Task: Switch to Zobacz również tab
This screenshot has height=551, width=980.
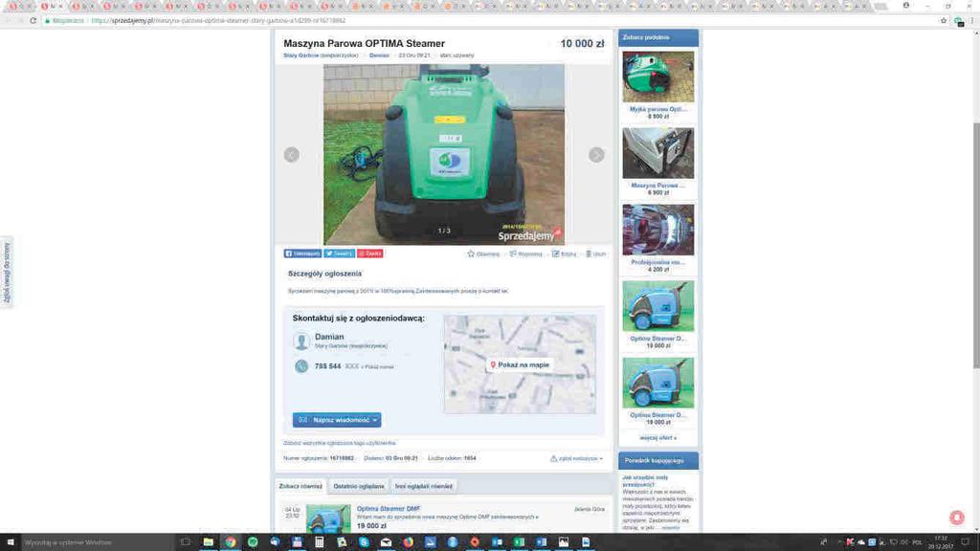Action: coord(301,486)
